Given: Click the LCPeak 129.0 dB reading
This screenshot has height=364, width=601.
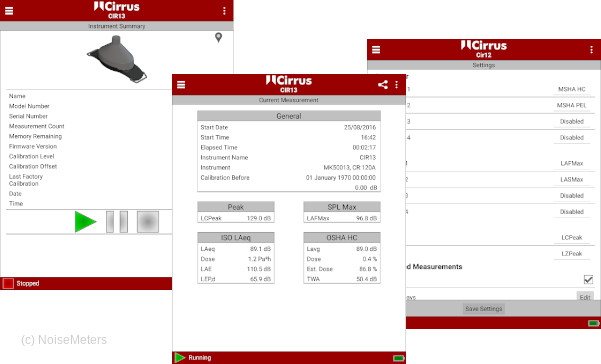Looking at the screenshot, I should coord(236,218).
